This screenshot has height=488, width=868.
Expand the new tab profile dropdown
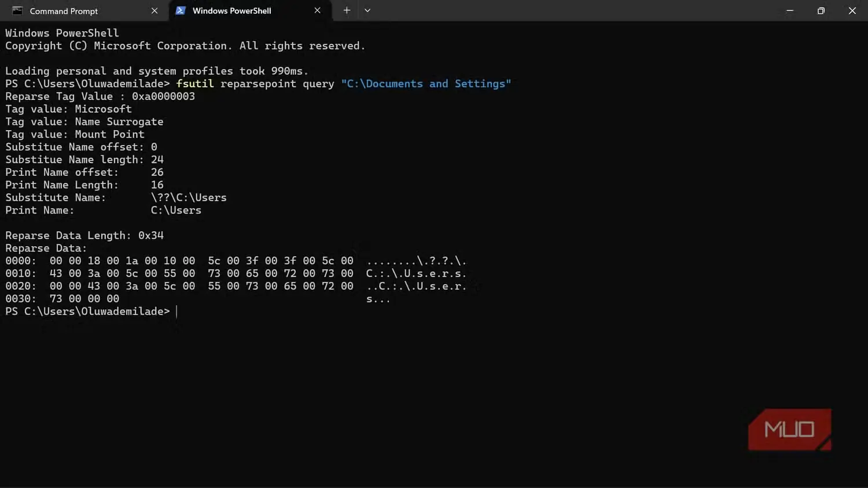pyautogui.click(x=367, y=10)
